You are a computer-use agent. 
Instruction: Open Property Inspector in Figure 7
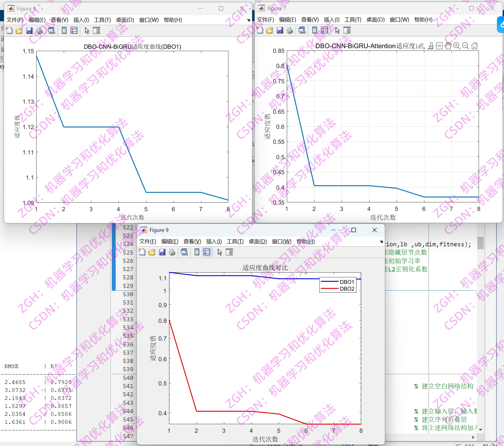click(347, 30)
